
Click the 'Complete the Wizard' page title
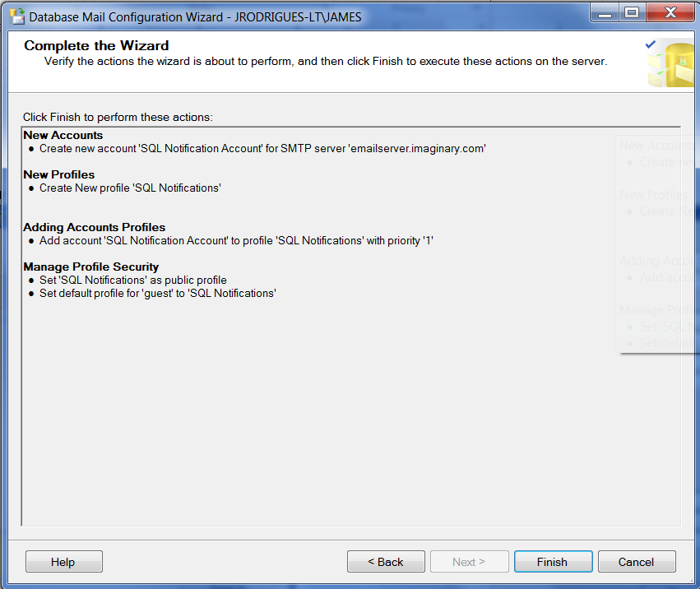tap(96, 46)
